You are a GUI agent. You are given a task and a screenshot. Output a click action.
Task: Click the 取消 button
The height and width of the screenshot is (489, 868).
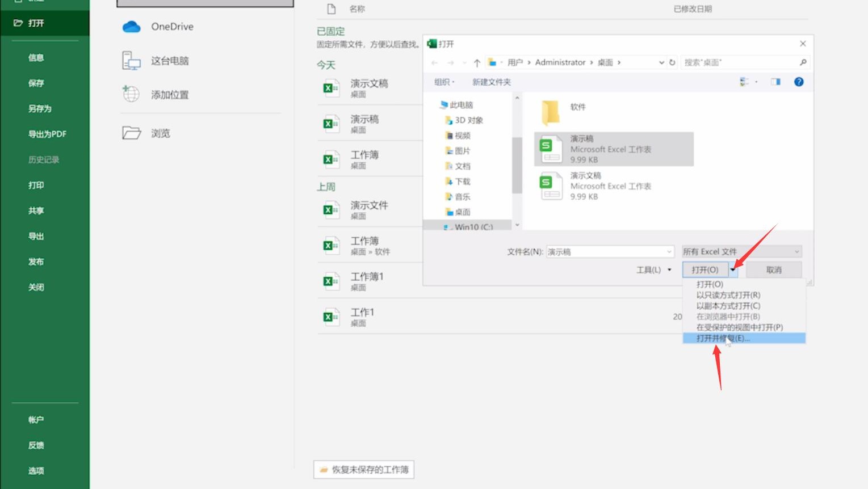pyautogui.click(x=774, y=269)
